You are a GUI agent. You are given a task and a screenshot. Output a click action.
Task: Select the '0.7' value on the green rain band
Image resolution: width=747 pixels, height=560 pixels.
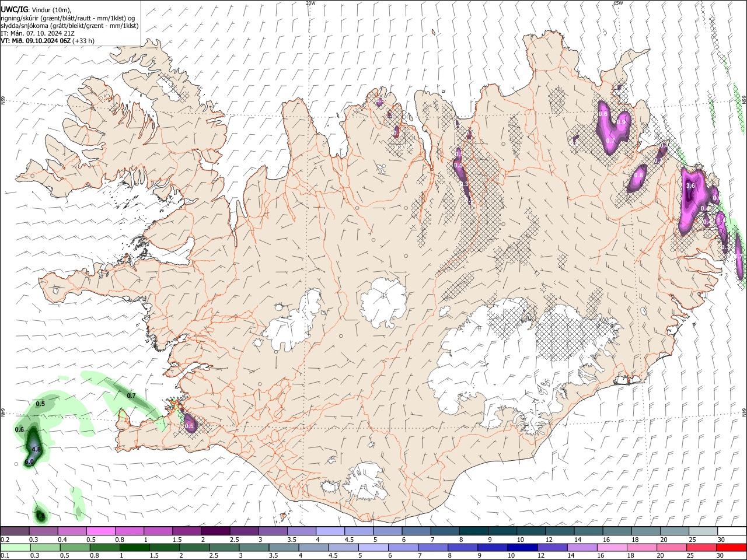pyautogui.click(x=131, y=395)
